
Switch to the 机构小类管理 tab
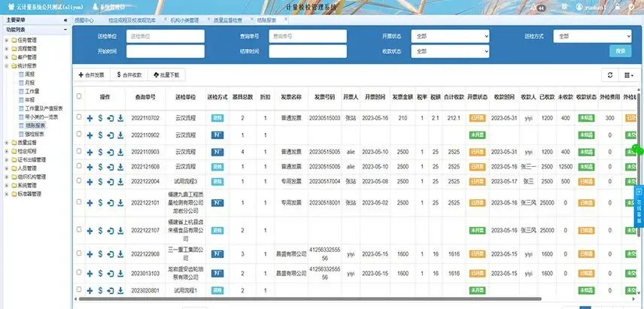[184, 20]
